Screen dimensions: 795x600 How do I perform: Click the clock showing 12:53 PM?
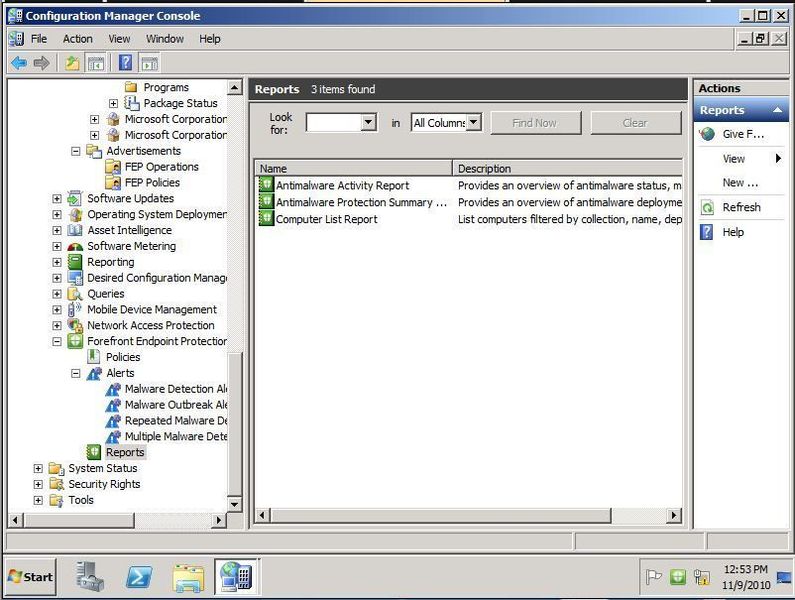pyautogui.click(x=745, y=569)
